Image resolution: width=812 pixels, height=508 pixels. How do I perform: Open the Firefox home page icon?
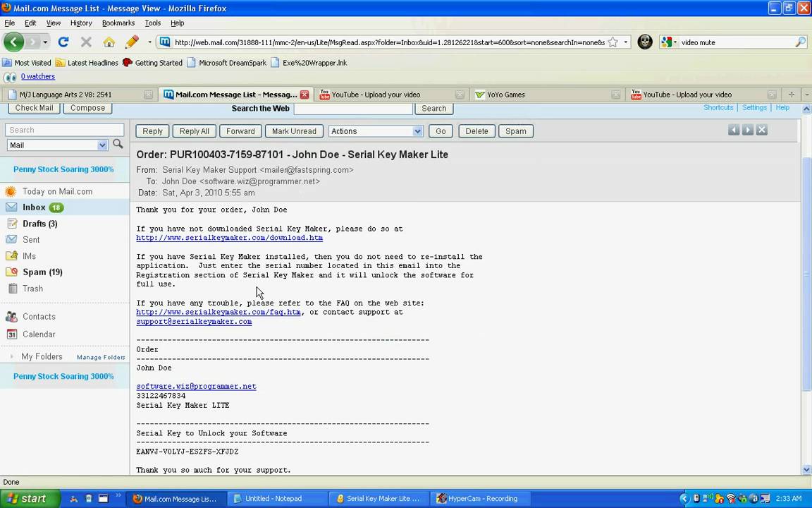coord(109,42)
